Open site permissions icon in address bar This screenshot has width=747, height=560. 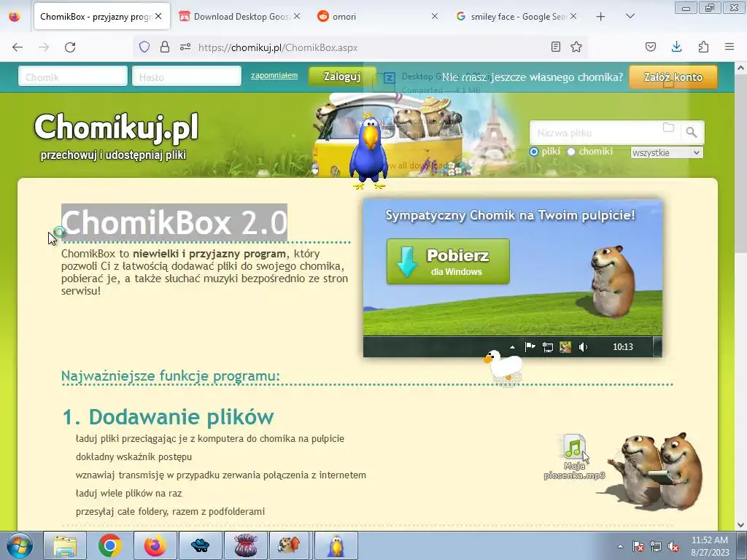click(x=185, y=47)
